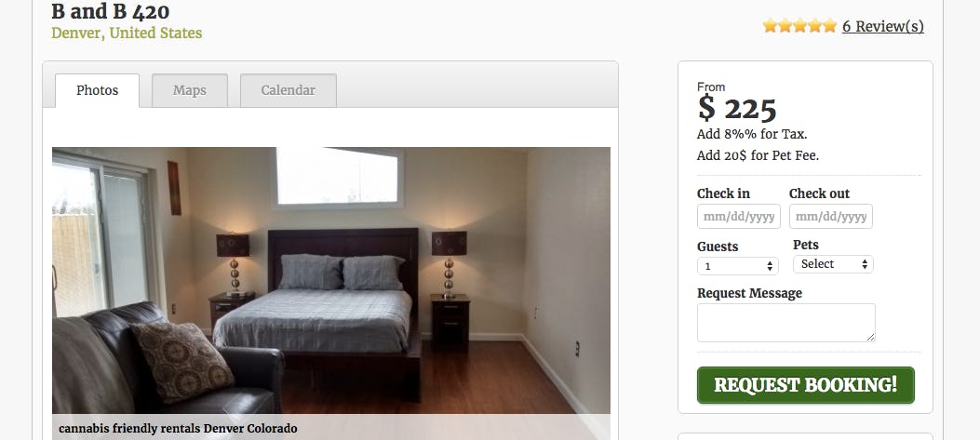
Task: Click the fifth gold rating star
Action: point(830,26)
